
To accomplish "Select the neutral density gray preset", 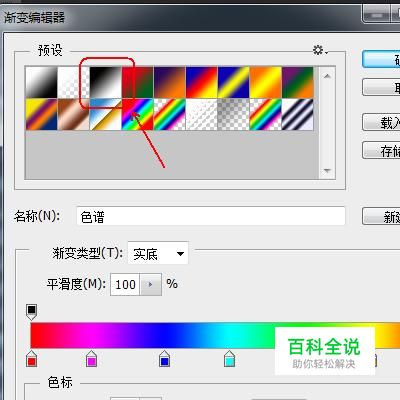I will click(234, 114).
